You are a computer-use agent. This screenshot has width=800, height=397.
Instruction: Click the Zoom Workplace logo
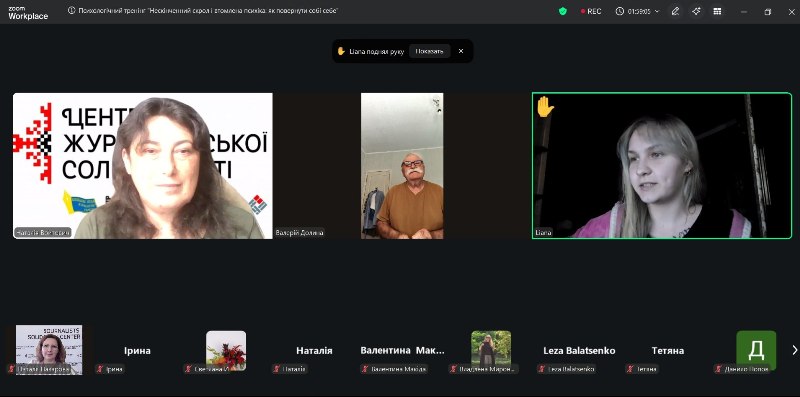(28, 12)
